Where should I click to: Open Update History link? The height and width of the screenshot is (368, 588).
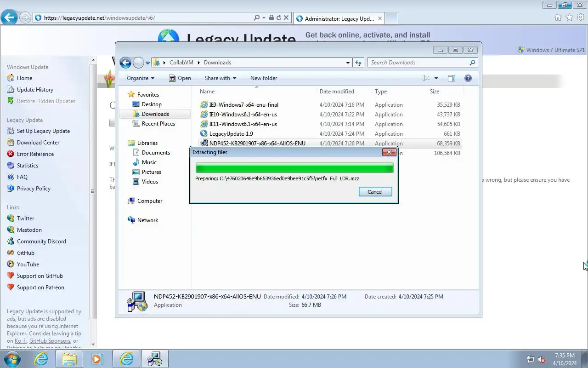(x=35, y=90)
